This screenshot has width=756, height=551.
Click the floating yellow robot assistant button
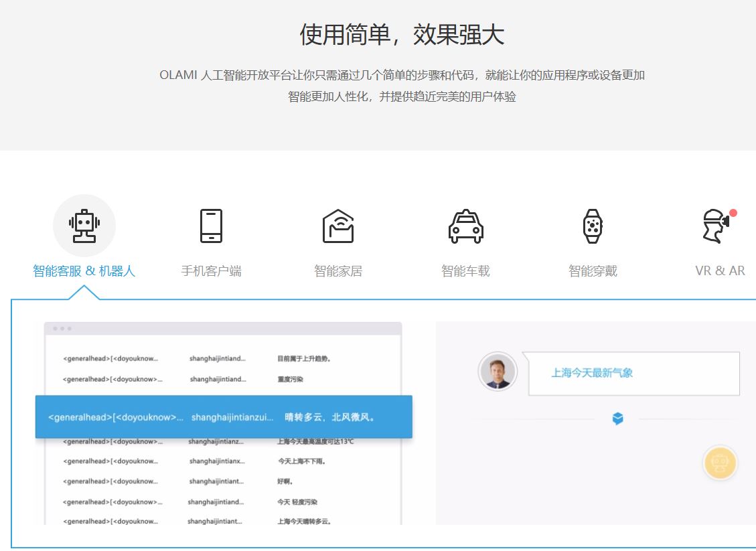click(720, 463)
